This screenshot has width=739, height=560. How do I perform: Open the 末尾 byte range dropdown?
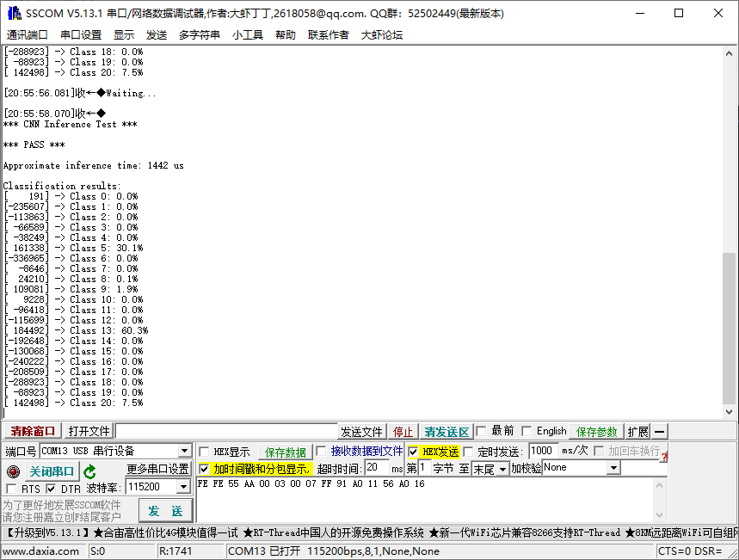(503, 469)
